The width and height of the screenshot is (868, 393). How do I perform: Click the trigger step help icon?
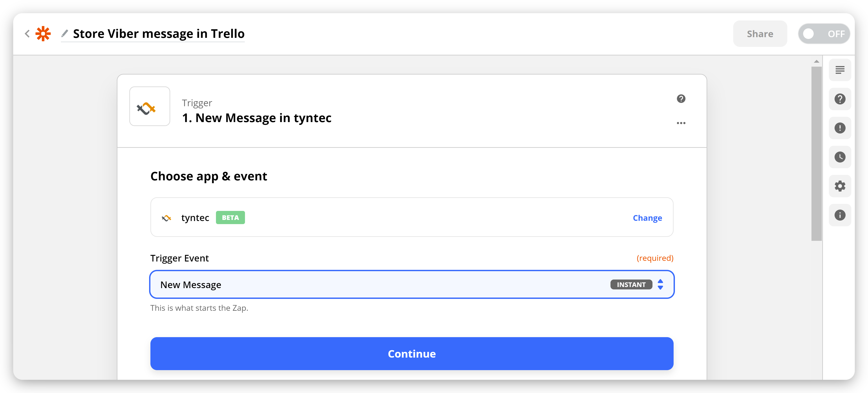coord(681,99)
